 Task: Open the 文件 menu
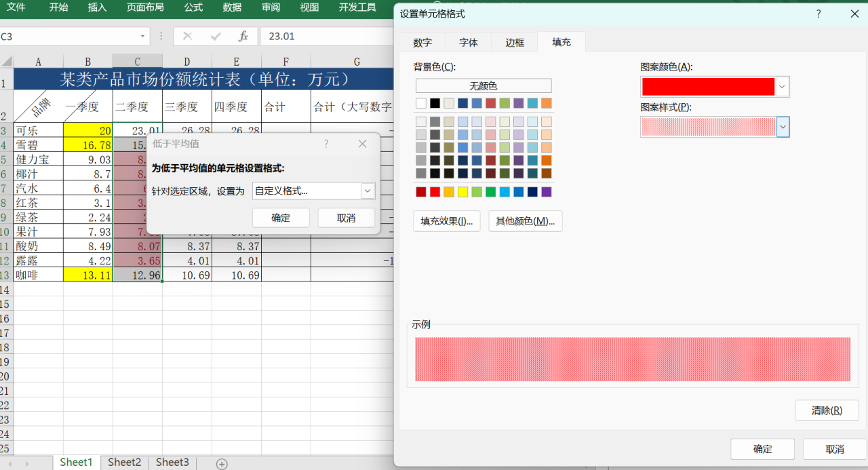pos(16,7)
